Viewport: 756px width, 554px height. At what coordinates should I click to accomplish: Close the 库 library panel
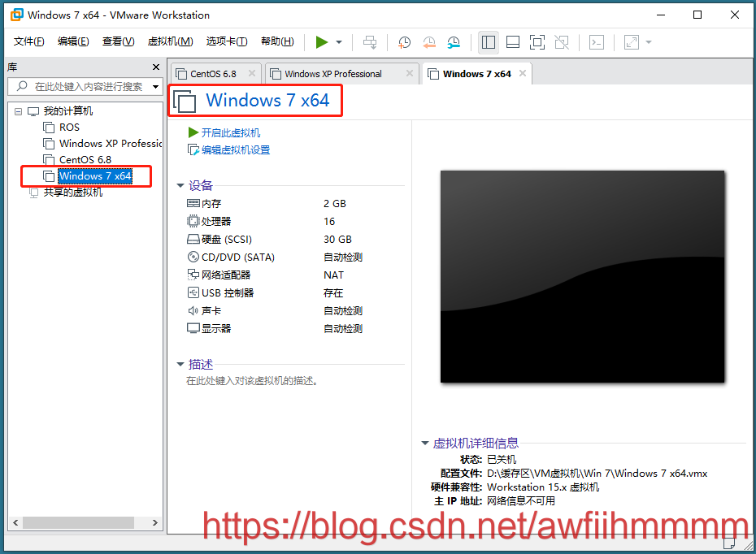tap(156, 67)
